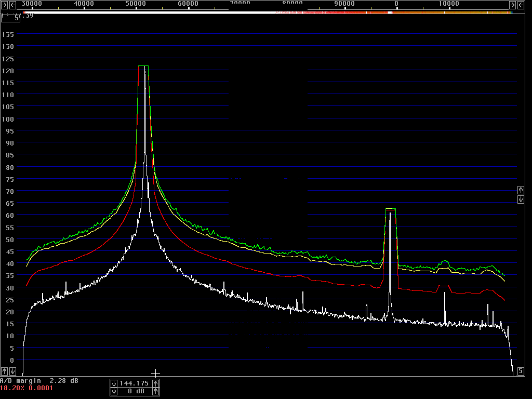Click the red-orange waterfall strip below the frequency scale
Image resolution: width=532 pixels, height=399 pixels.
[268, 12]
